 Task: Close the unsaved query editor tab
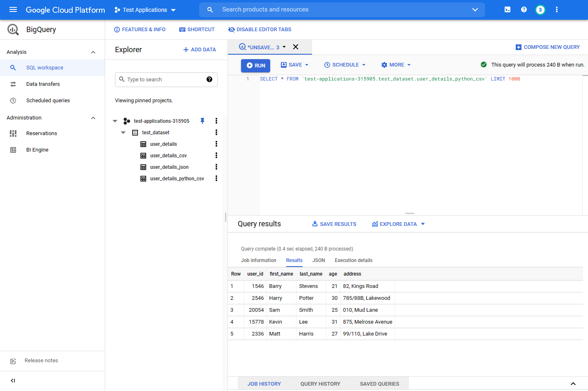[x=296, y=47]
